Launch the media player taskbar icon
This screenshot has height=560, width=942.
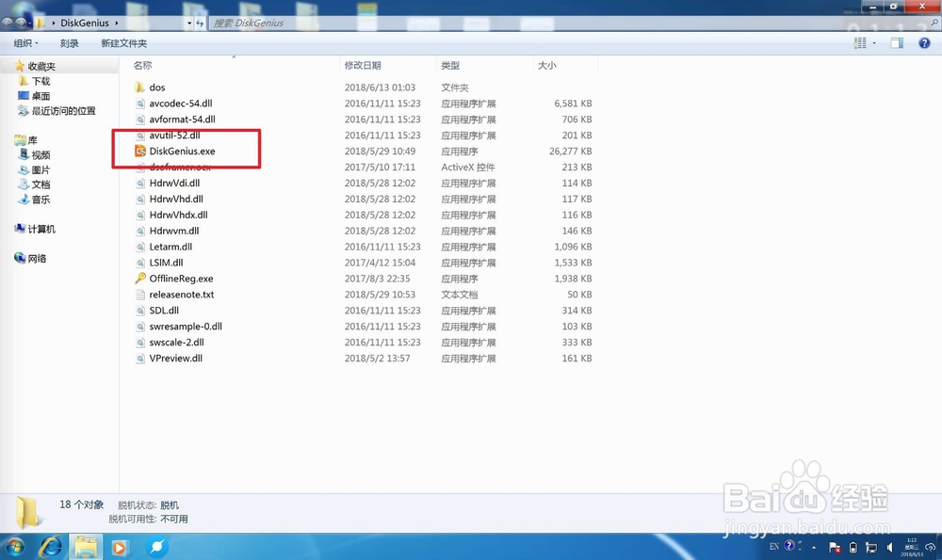coord(119,548)
